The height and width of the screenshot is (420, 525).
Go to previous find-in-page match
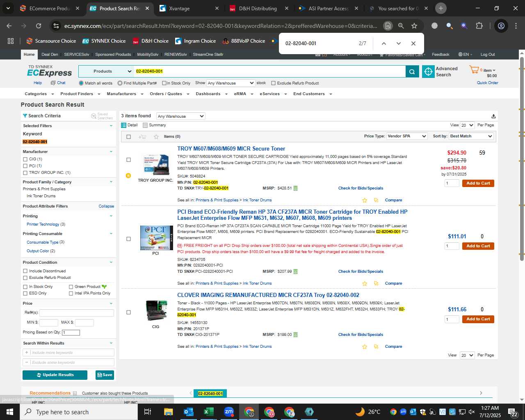(383, 43)
